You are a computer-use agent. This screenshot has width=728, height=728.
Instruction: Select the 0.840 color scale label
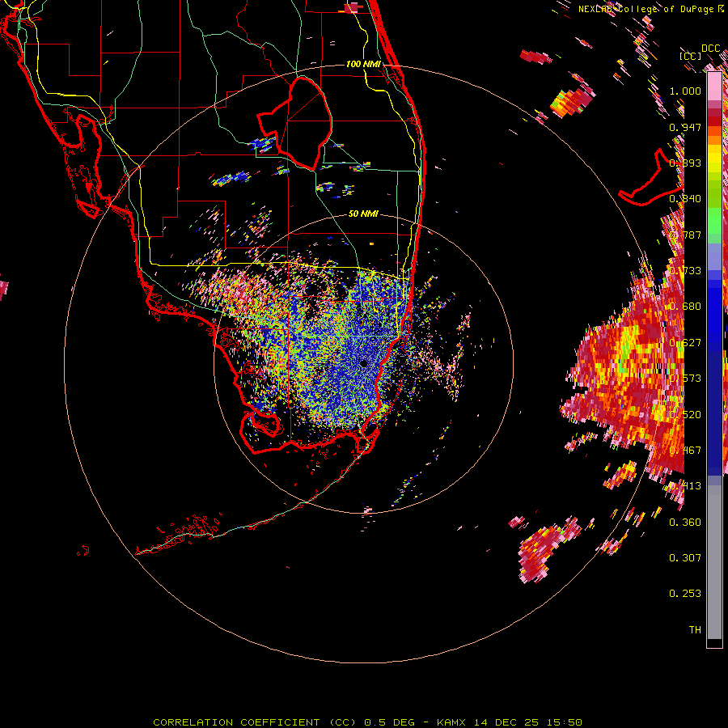coord(685,199)
